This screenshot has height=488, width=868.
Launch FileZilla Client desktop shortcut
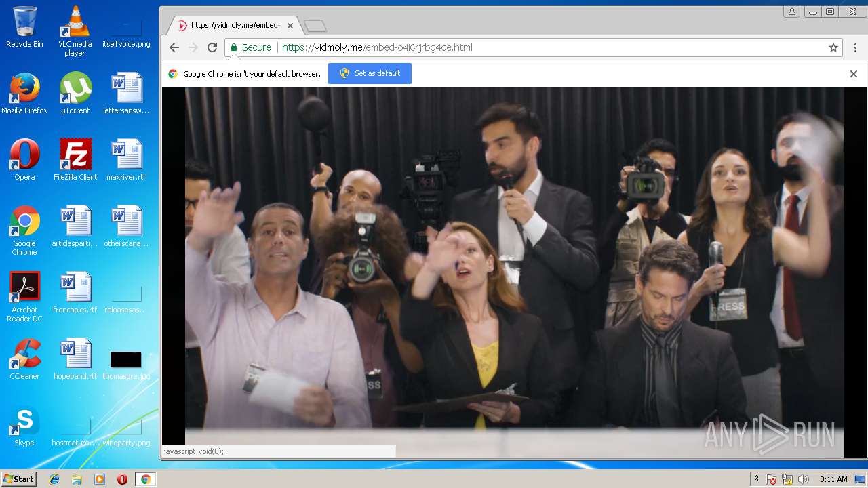(x=75, y=160)
